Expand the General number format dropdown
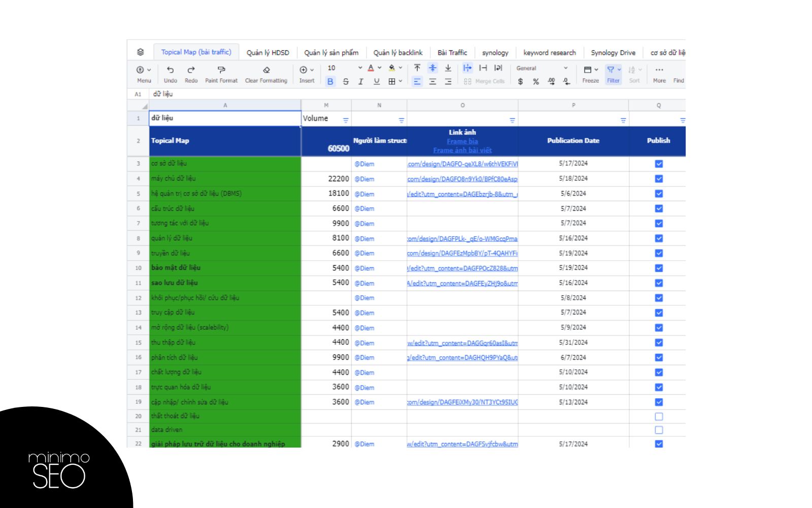812x508 pixels. pyautogui.click(x=542, y=68)
